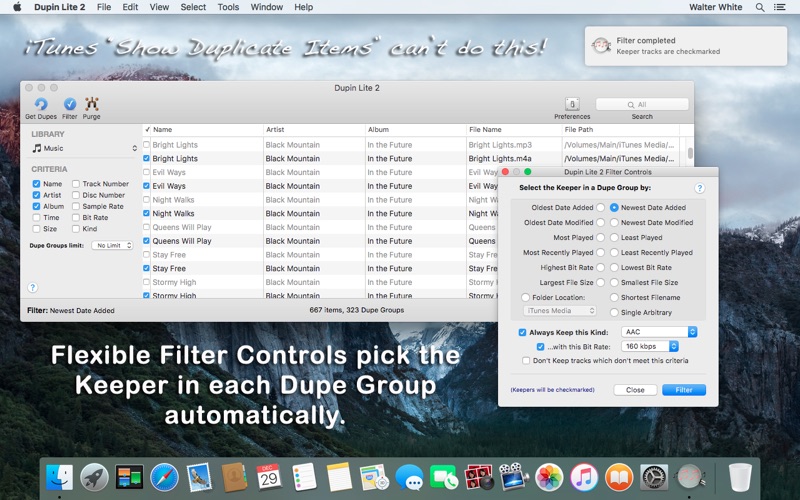Viewport: 800px width, 500px height.
Task: Click the Search field in toolbar
Action: click(642, 104)
